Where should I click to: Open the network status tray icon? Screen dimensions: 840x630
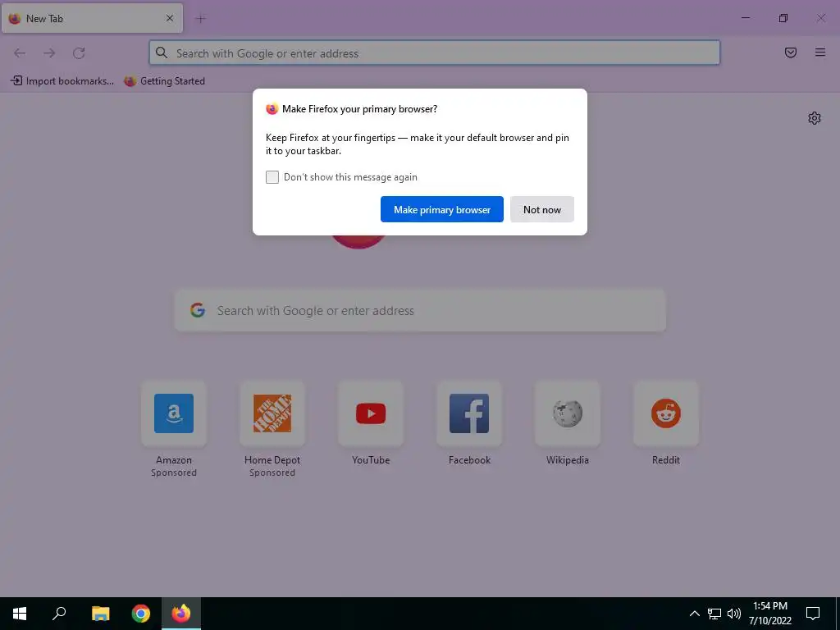[714, 614]
